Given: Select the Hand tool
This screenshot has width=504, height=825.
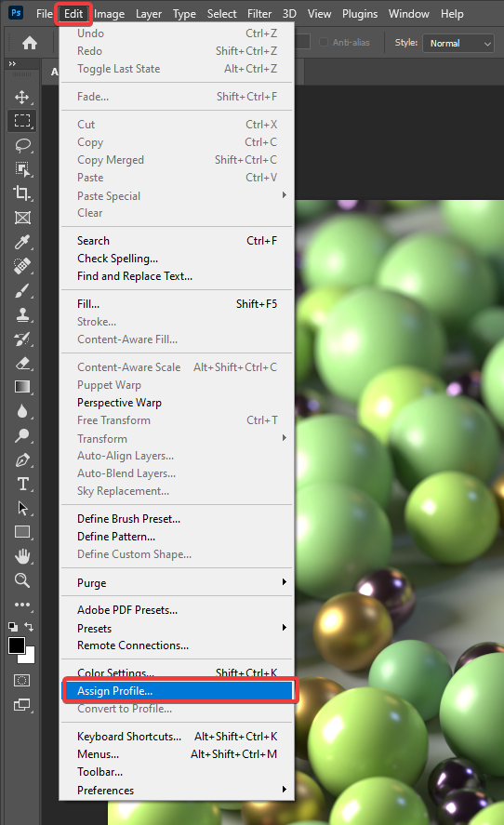Looking at the screenshot, I should (22, 556).
